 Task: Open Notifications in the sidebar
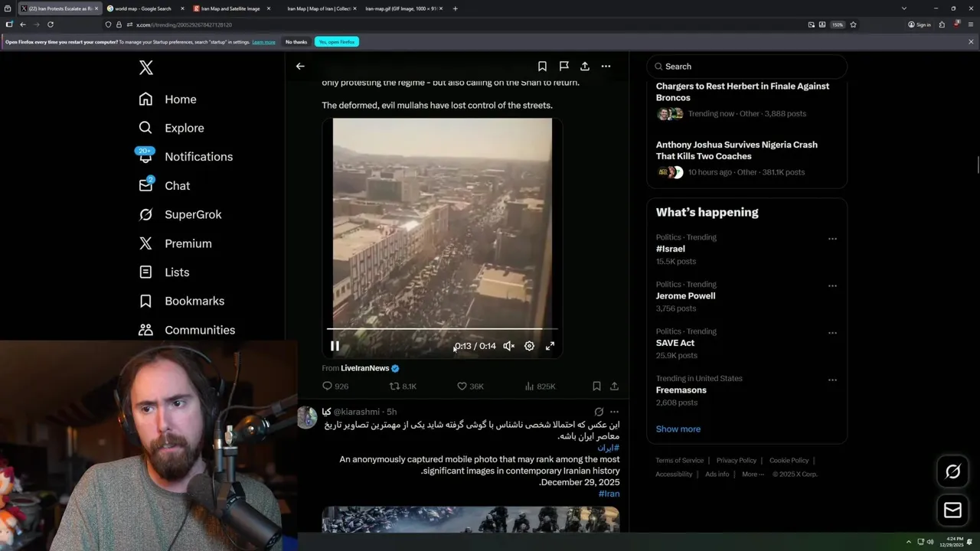click(185, 157)
